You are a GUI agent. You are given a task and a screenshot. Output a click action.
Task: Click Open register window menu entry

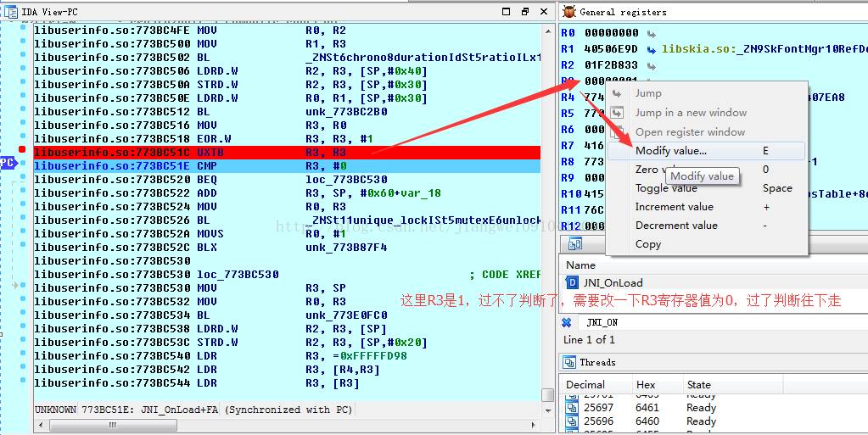click(x=706, y=132)
